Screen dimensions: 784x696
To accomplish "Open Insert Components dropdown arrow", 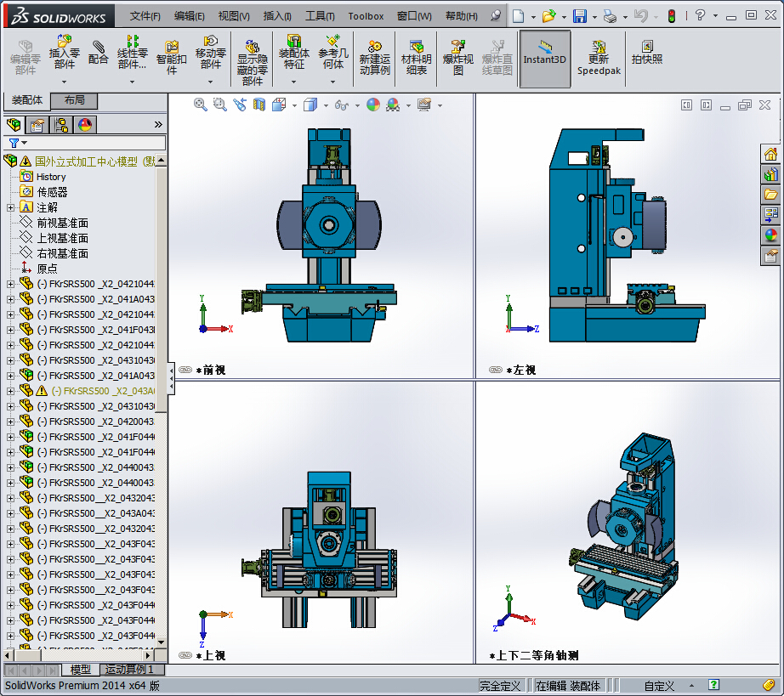I will click(x=64, y=82).
